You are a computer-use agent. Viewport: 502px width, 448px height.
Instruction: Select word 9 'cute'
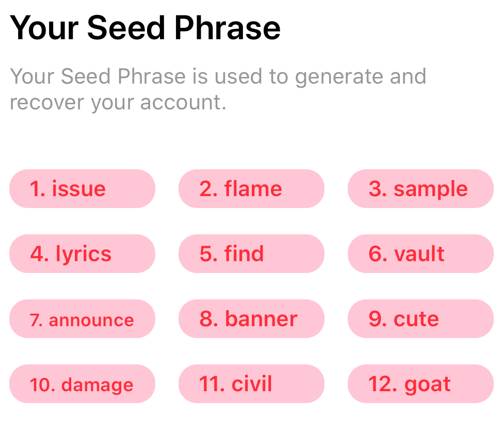420,319
